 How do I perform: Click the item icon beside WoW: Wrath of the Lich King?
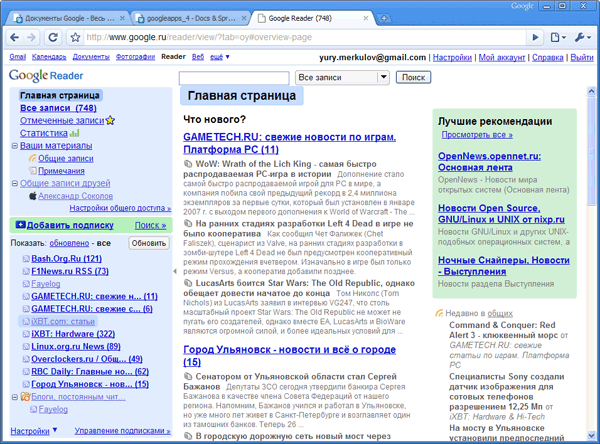[188, 164]
